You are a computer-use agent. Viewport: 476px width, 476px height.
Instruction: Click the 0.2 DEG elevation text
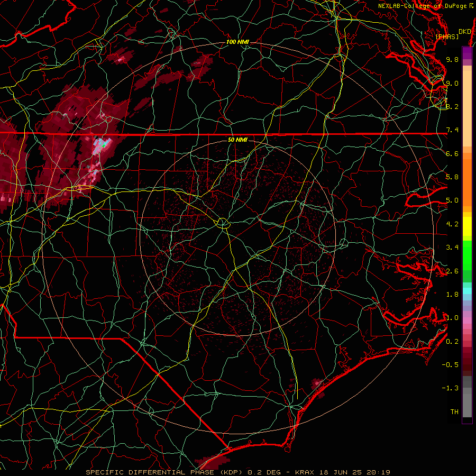264,472
